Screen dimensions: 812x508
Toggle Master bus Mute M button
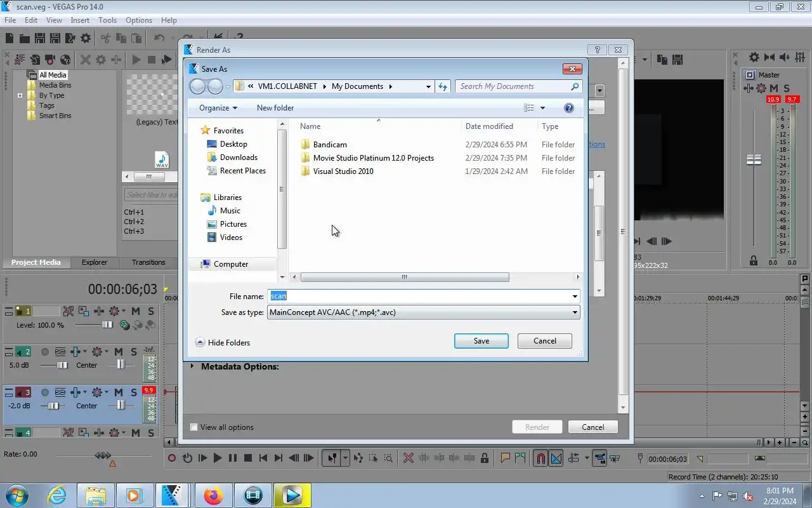(x=774, y=88)
